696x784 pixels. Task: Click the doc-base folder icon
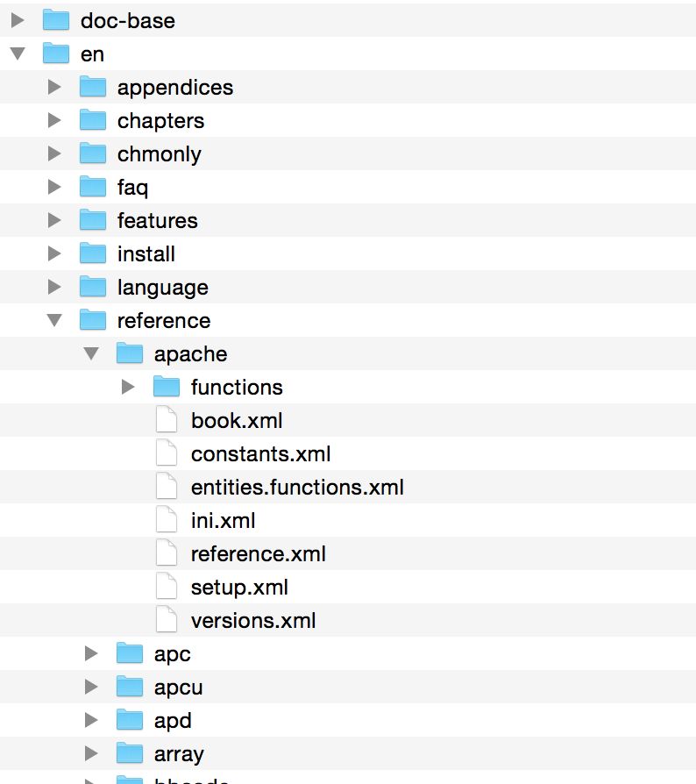tap(56, 20)
